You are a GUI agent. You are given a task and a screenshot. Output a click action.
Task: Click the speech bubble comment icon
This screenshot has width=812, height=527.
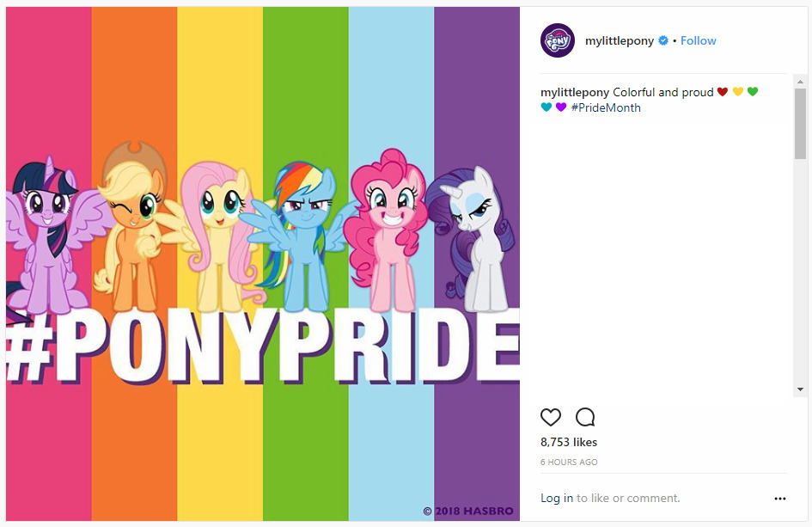tap(585, 418)
